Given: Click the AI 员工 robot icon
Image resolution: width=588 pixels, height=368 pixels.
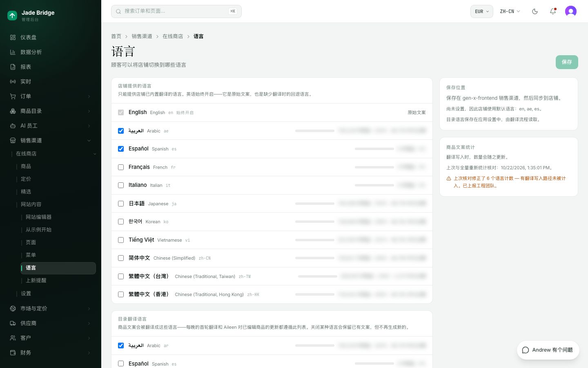Looking at the screenshot, I should 13,126.
